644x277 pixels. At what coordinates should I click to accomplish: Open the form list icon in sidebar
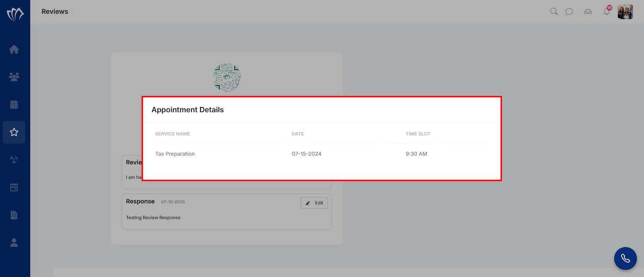pyautogui.click(x=14, y=187)
